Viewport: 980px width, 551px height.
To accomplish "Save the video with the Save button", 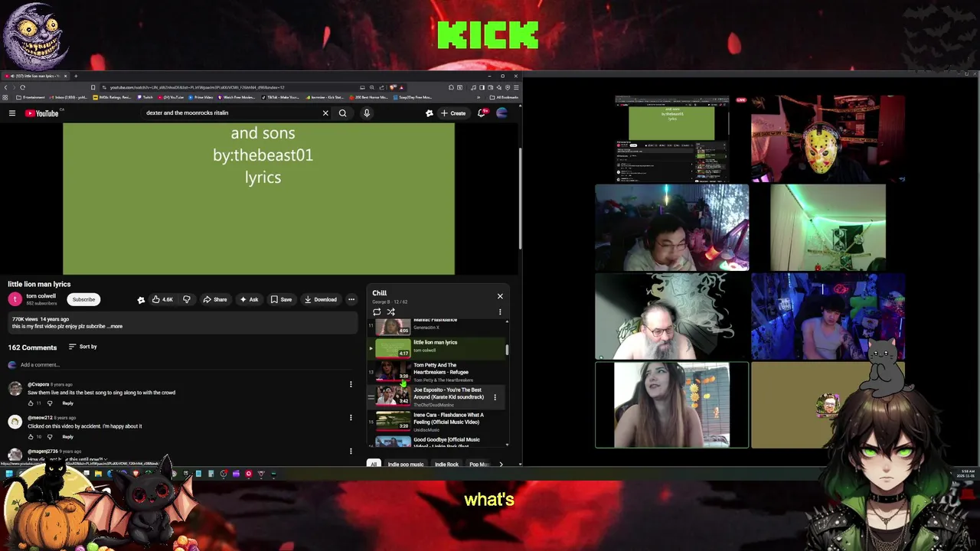I will (x=281, y=299).
